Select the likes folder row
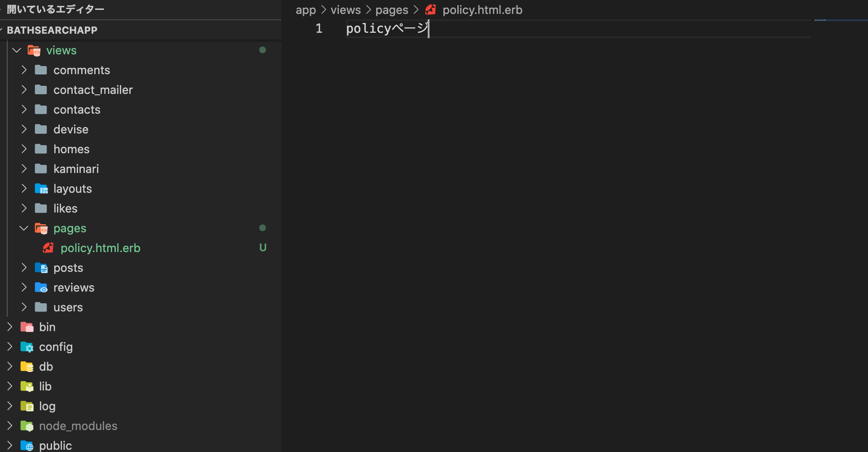 141,208
